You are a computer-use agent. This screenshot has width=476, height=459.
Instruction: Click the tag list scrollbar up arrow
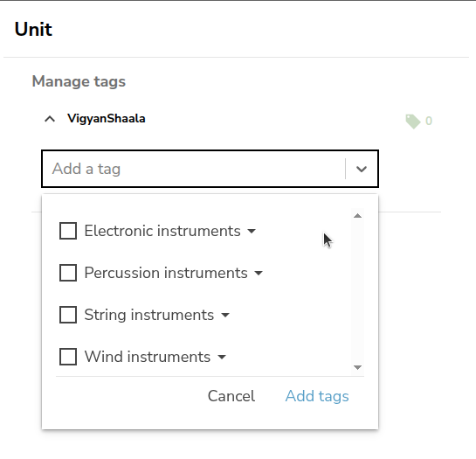pos(357,216)
